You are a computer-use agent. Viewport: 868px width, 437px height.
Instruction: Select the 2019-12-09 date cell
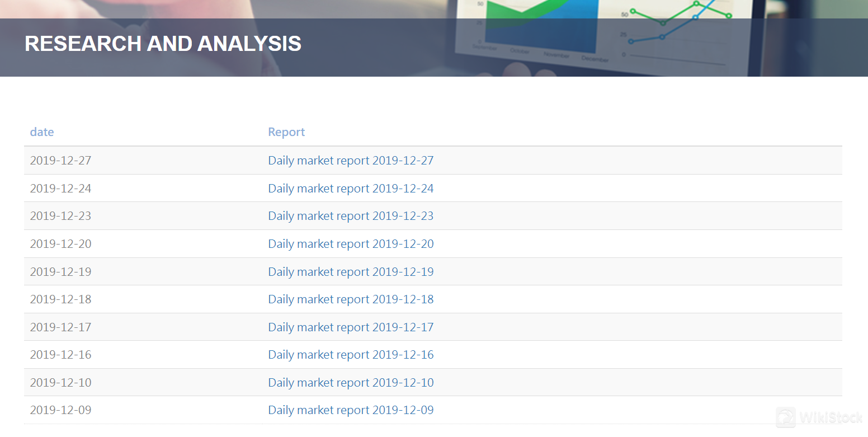(x=60, y=410)
